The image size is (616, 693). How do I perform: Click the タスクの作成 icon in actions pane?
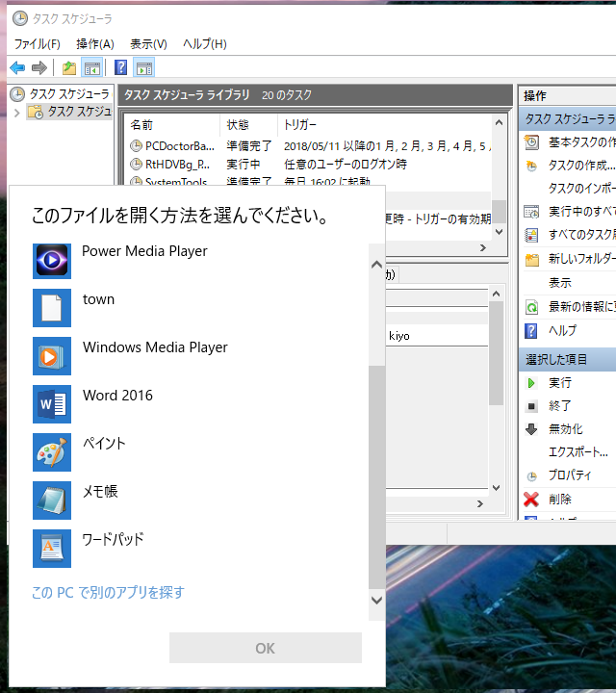531,166
